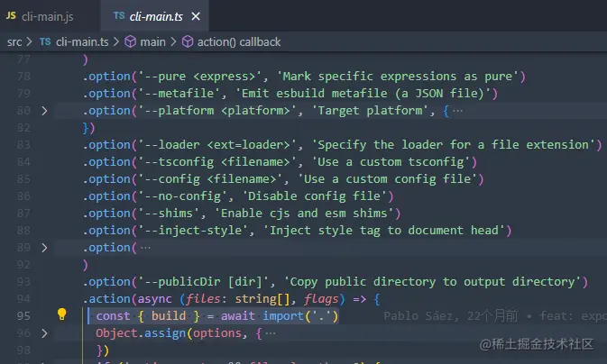Unfold the ellipsis after 'Target platform', {

click(x=457, y=111)
